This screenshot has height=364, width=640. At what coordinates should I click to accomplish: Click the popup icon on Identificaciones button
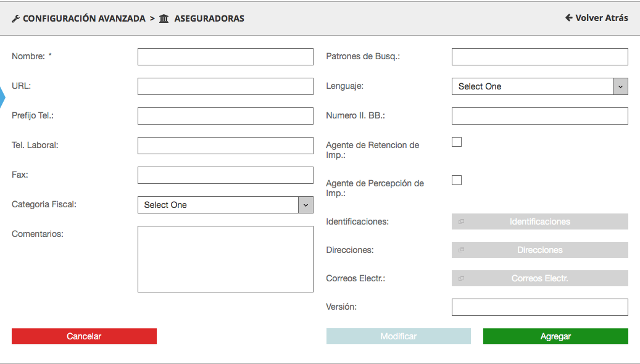click(x=461, y=222)
